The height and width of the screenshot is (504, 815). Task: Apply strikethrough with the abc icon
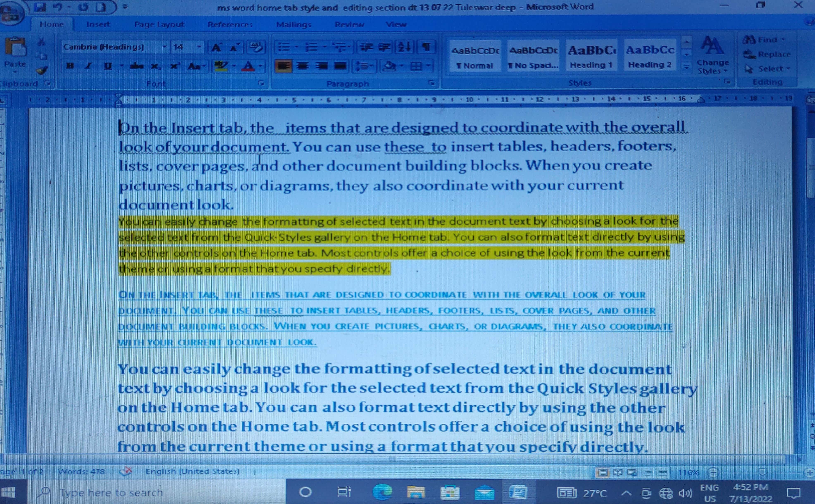coord(136,66)
